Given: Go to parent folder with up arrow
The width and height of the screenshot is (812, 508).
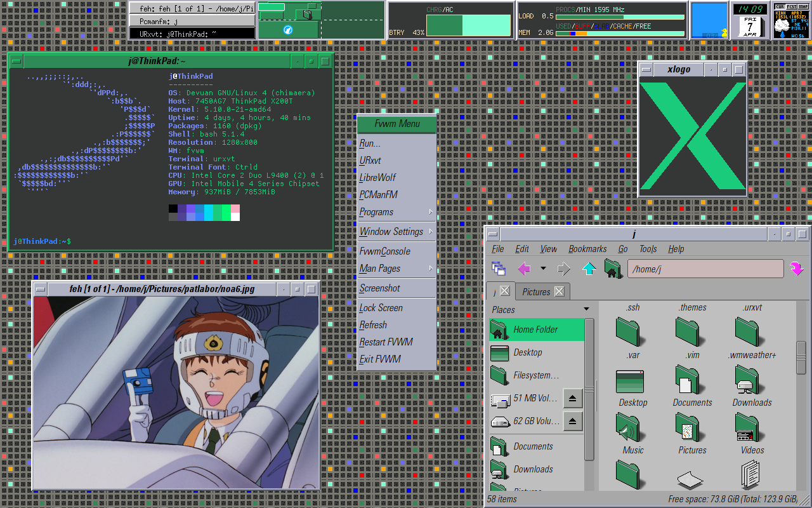Looking at the screenshot, I should pos(589,269).
